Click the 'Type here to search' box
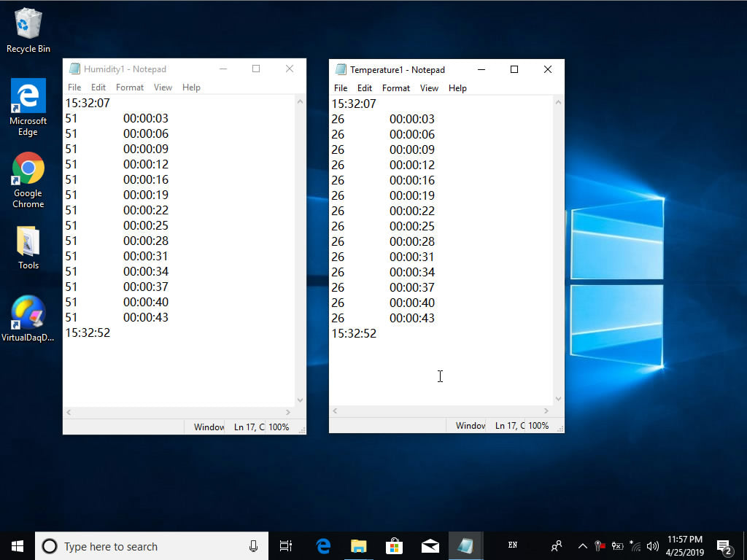Screen dimensions: 747x560 (x=152, y=546)
